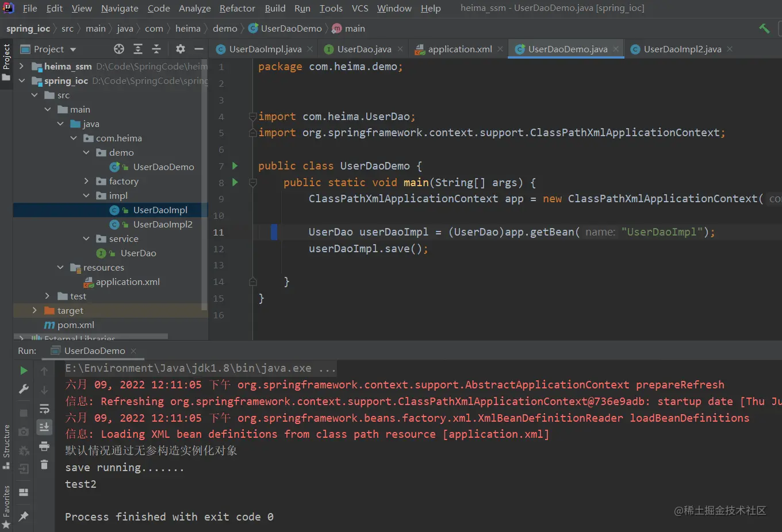Screen dimensions: 782x532
Task: Clear console with trash icon
Action: point(44,464)
